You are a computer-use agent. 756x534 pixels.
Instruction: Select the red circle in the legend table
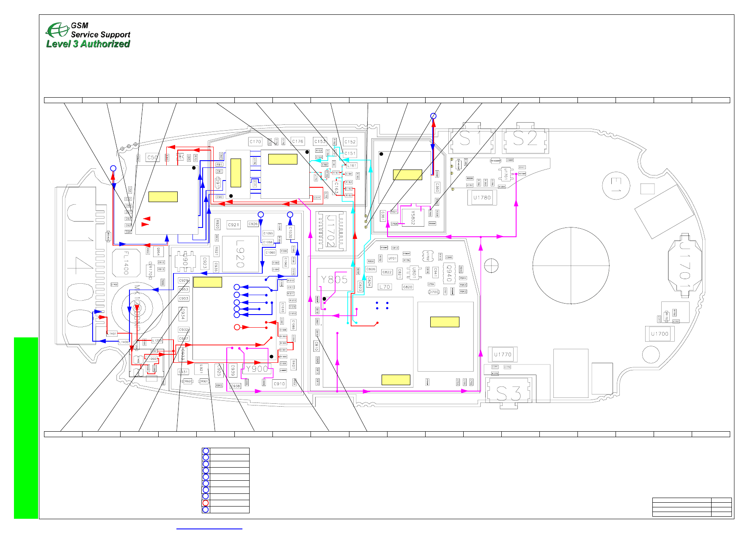[x=206, y=503]
